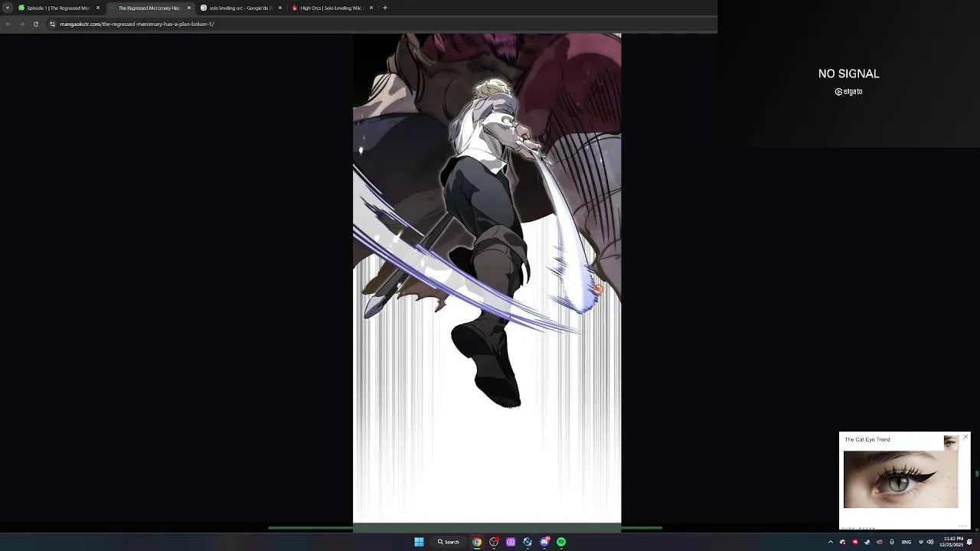The image size is (980, 551).
Task: Open Google Chrome from the taskbar
Action: click(x=477, y=542)
